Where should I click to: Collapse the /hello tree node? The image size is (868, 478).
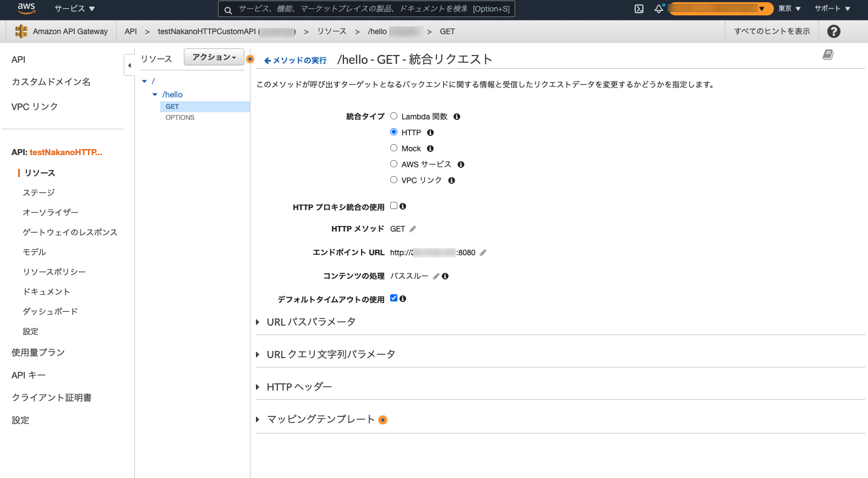coord(155,95)
